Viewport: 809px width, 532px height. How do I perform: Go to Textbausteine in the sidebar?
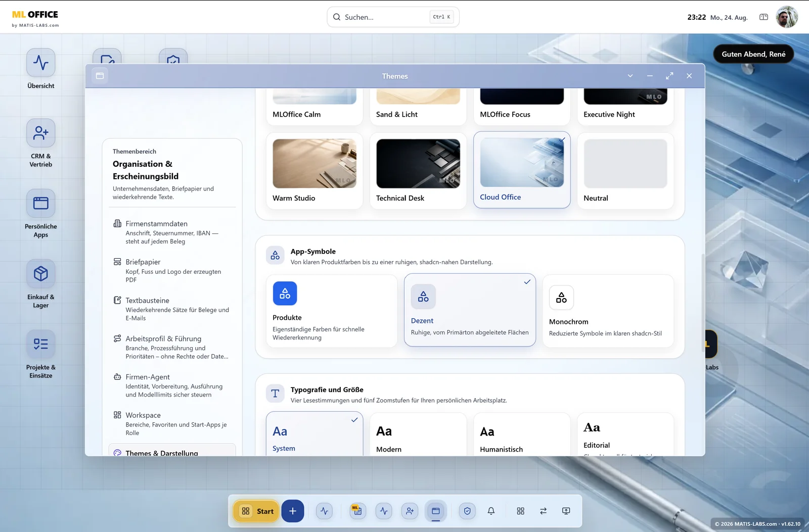point(172,309)
